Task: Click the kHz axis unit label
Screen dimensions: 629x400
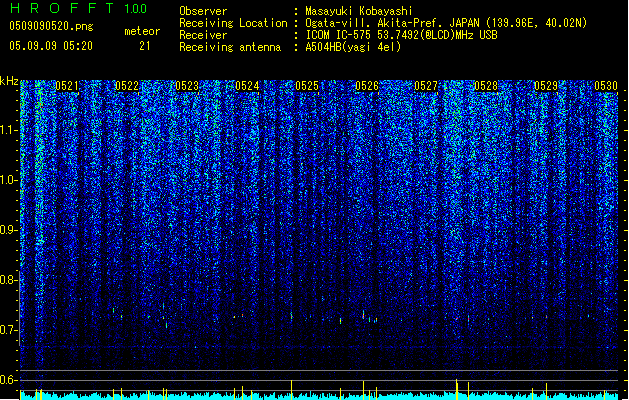Action: click(9, 81)
